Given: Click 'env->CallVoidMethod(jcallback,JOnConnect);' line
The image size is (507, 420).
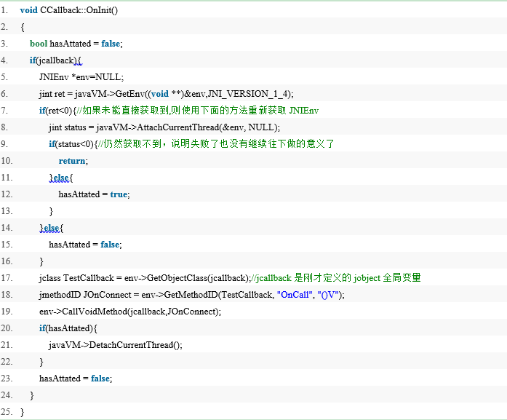Looking at the screenshot, I should click(x=130, y=312).
